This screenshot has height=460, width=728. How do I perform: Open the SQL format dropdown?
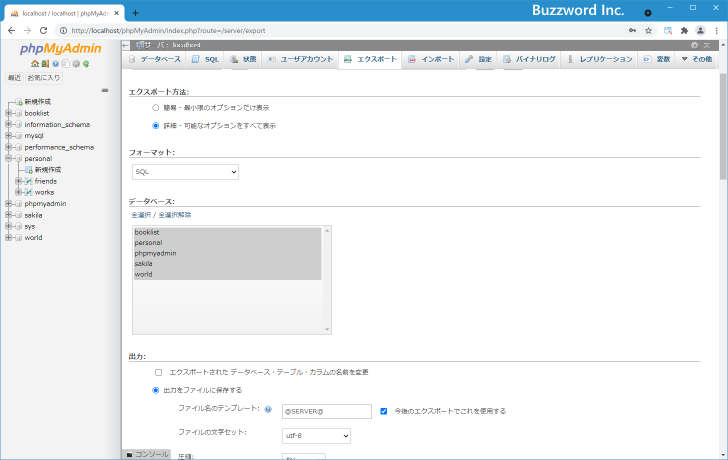pos(185,172)
